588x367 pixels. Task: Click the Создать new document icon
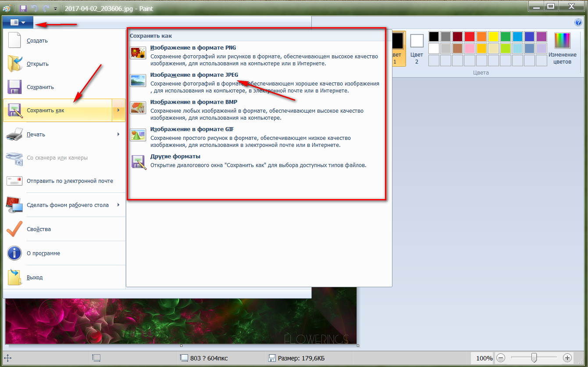click(x=14, y=40)
